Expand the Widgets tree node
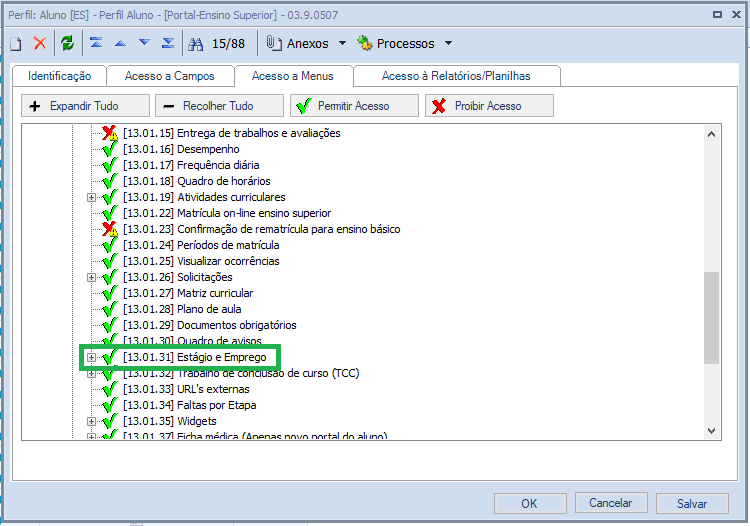Screen dimensions: 750x526 (x=91, y=421)
